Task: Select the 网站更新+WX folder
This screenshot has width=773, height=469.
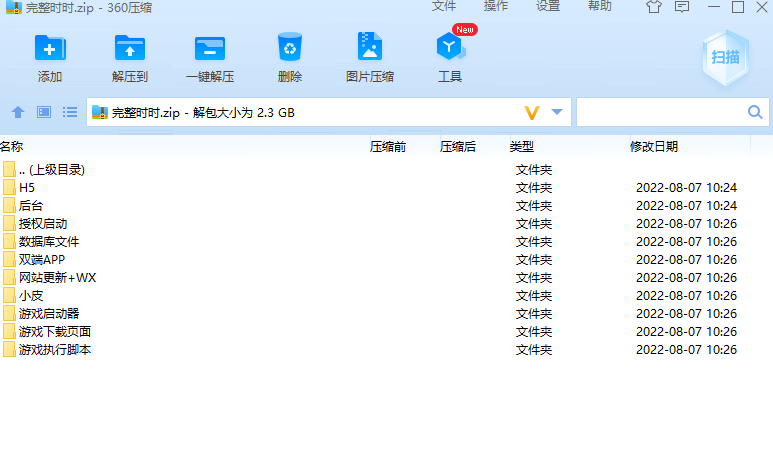Action: 386,278
